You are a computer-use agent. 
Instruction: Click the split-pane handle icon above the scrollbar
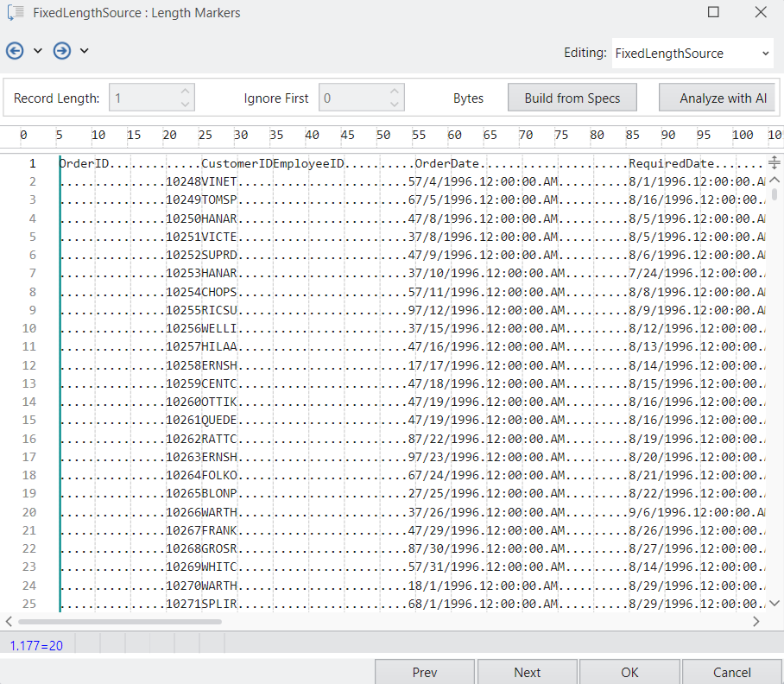click(x=774, y=162)
